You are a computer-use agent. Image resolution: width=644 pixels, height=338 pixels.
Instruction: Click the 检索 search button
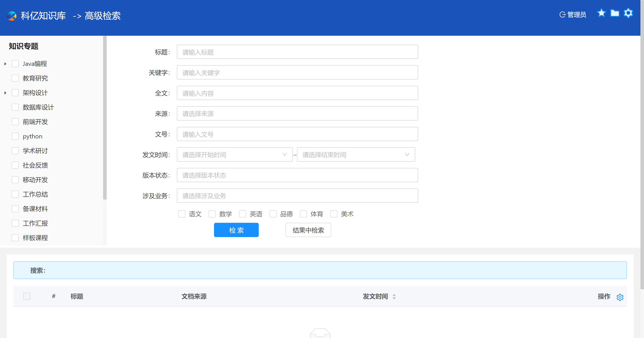236,230
